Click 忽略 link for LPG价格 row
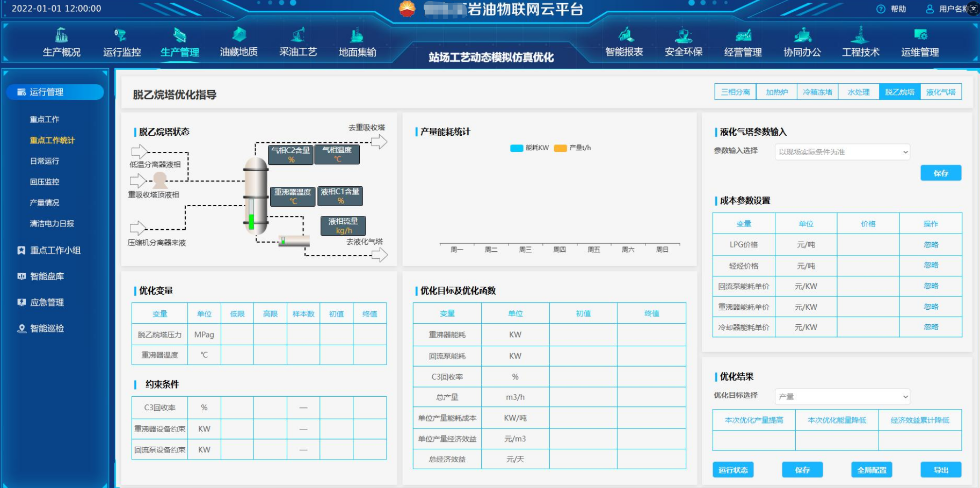The height and width of the screenshot is (488, 980). (x=931, y=245)
